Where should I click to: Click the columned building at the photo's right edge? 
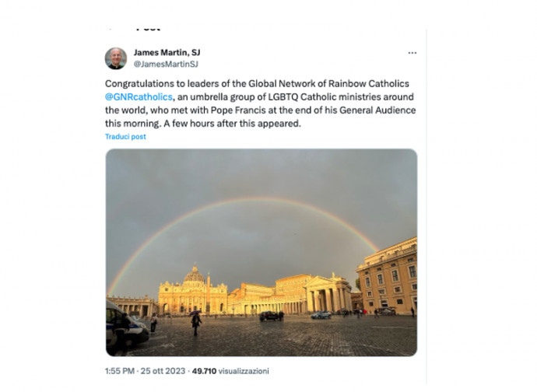388,276
